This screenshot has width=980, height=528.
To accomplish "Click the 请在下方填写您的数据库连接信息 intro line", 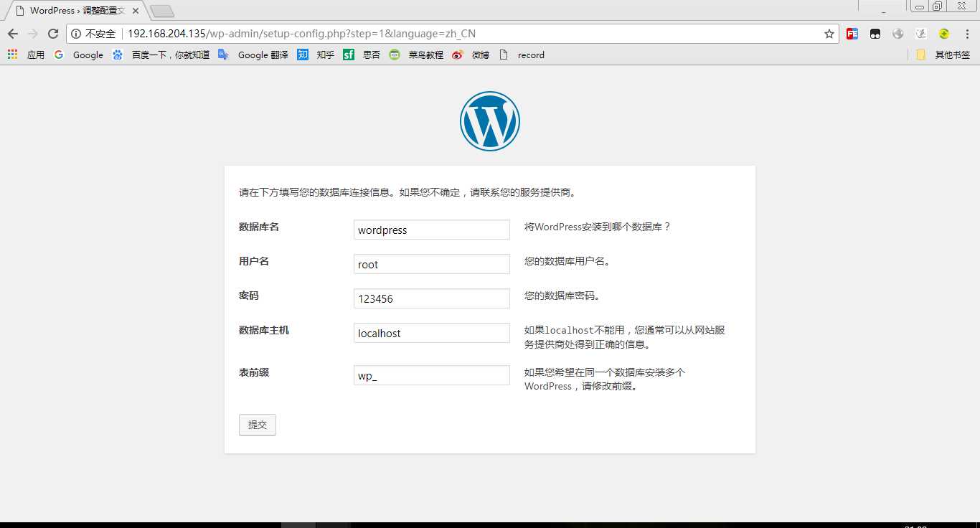I will tap(409, 192).
